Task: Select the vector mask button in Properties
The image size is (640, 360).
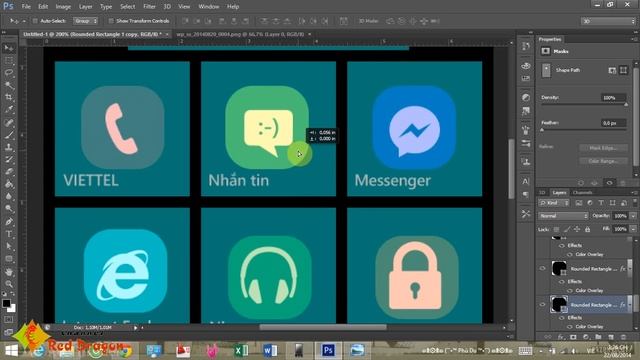Action: click(623, 70)
